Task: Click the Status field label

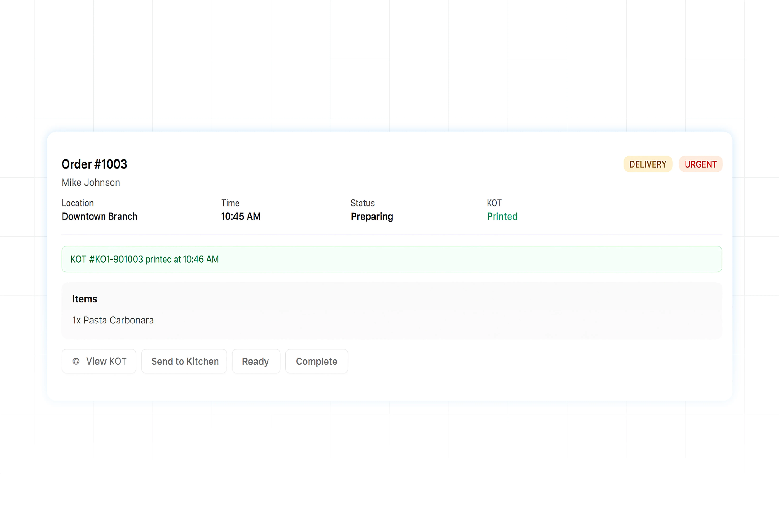Action: click(362, 203)
